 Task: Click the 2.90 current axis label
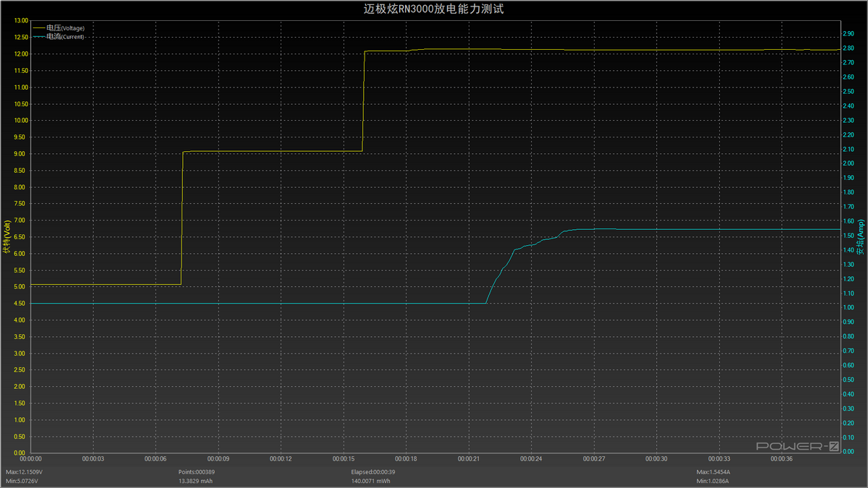tap(849, 34)
